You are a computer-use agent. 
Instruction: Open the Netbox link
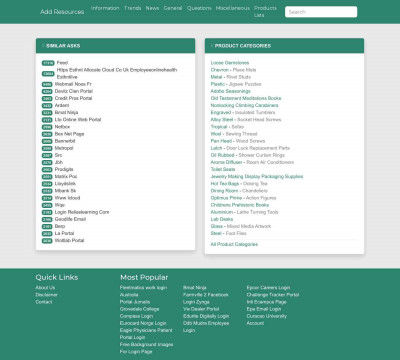coord(62,127)
